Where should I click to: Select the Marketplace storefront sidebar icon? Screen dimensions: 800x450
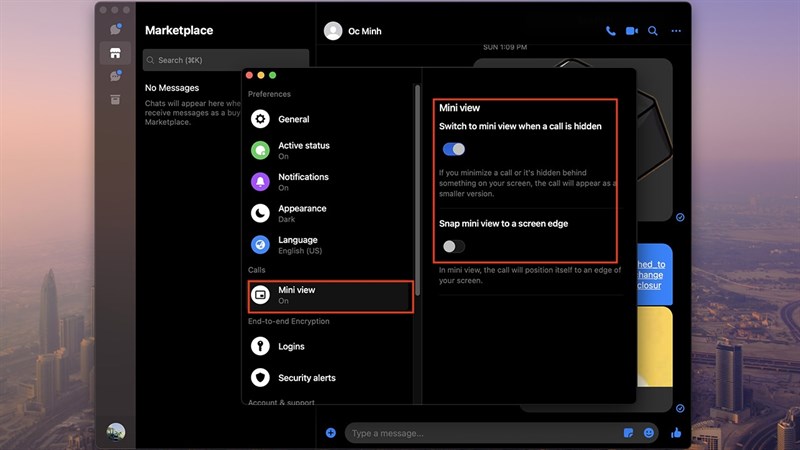115,53
